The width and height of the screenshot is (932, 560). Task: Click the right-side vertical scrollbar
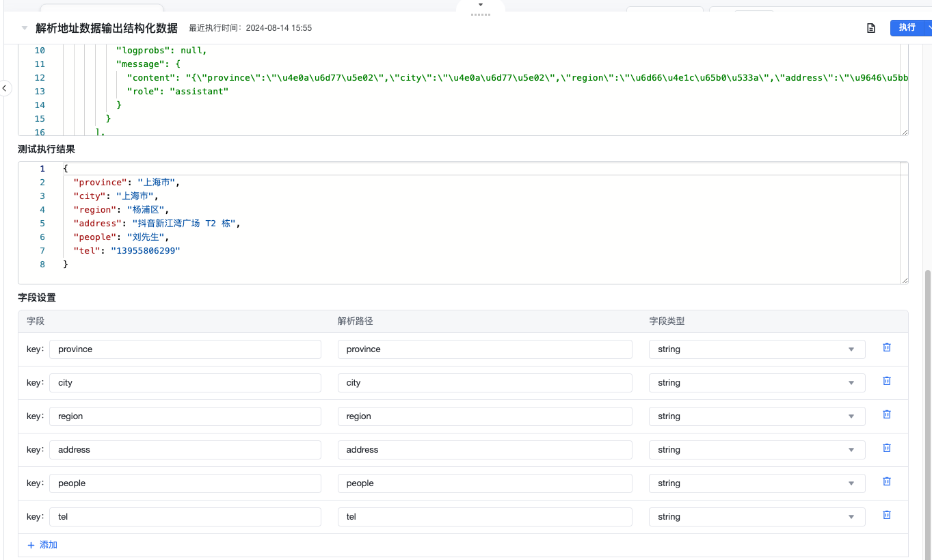click(928, 410)
